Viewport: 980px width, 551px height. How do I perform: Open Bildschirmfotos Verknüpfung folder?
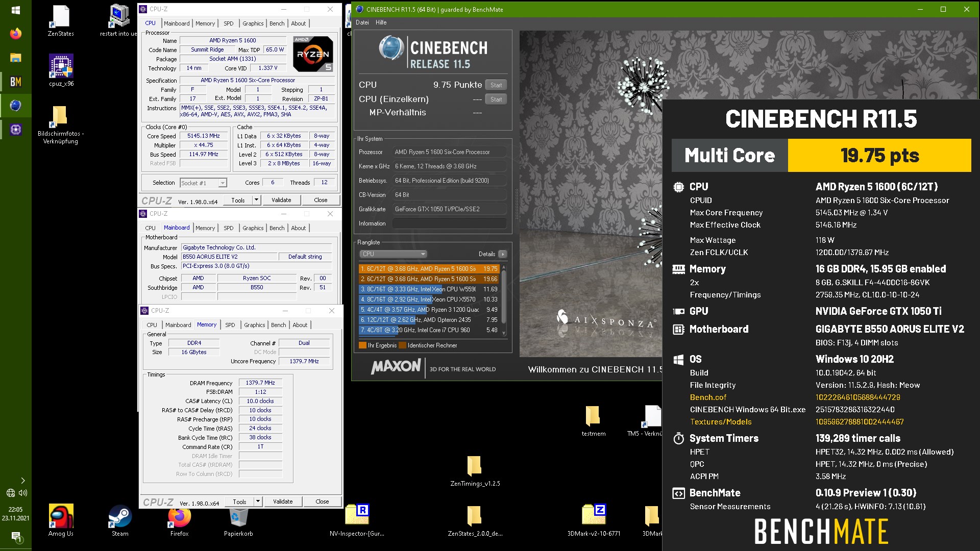pos(61,125)
